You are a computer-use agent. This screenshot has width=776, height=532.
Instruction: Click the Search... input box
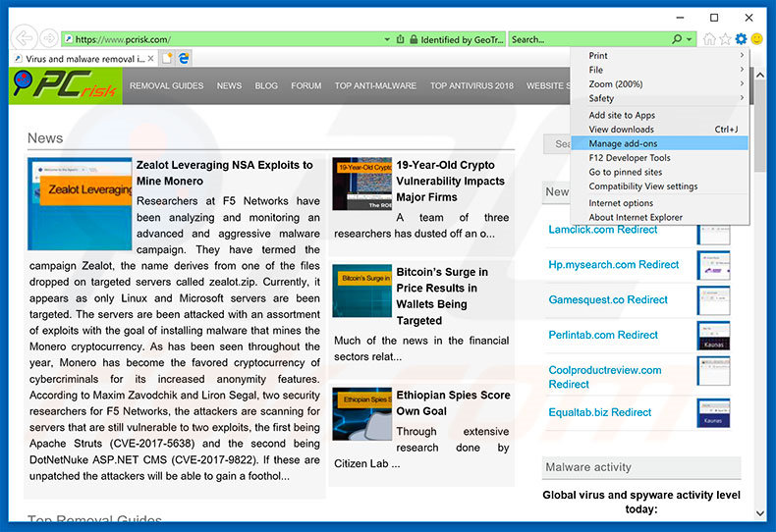[x=589, y=39]
